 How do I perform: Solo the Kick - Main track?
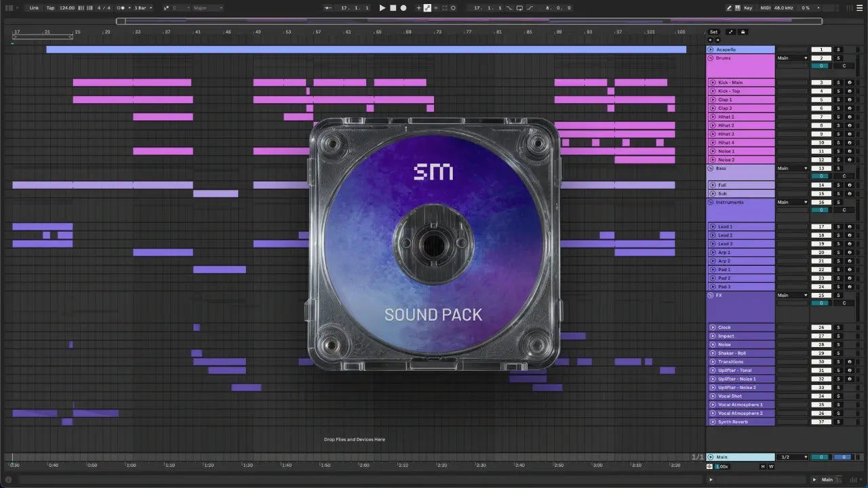point(838,83)
